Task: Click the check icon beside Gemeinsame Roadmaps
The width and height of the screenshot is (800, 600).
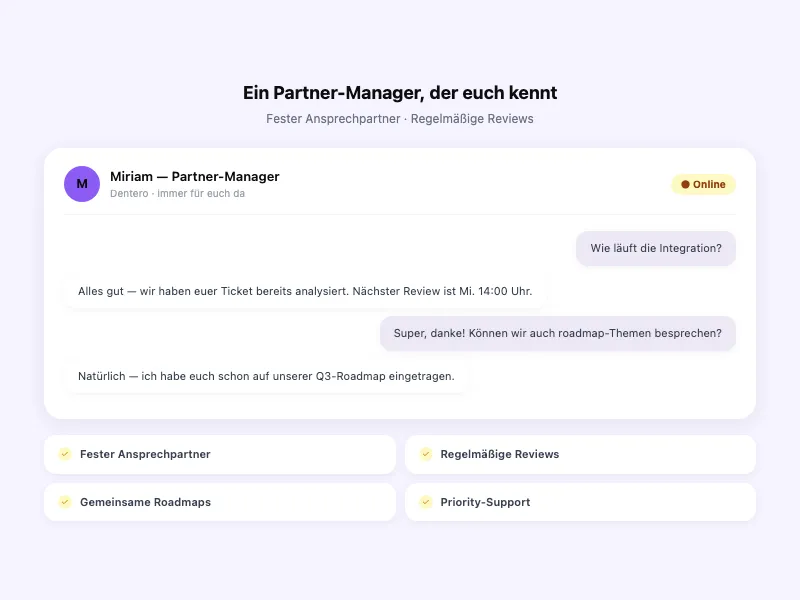Action: [65, 502]
